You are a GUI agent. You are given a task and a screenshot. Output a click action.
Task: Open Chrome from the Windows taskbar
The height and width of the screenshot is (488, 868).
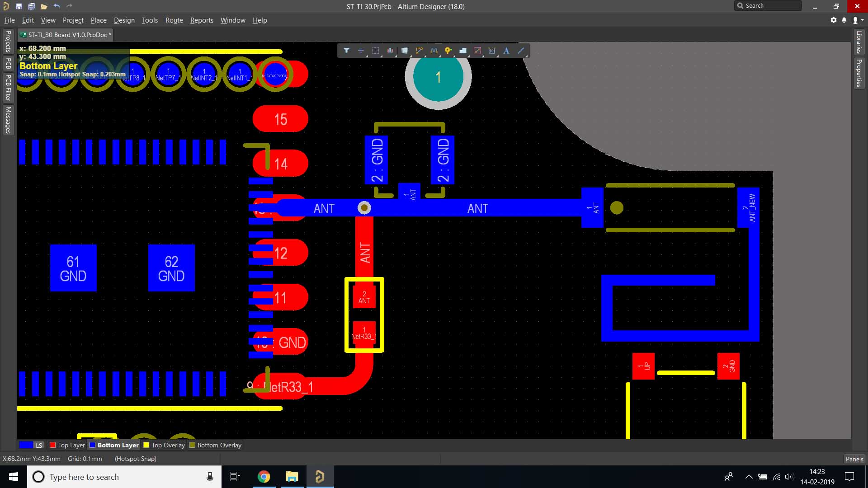[264, 477]
